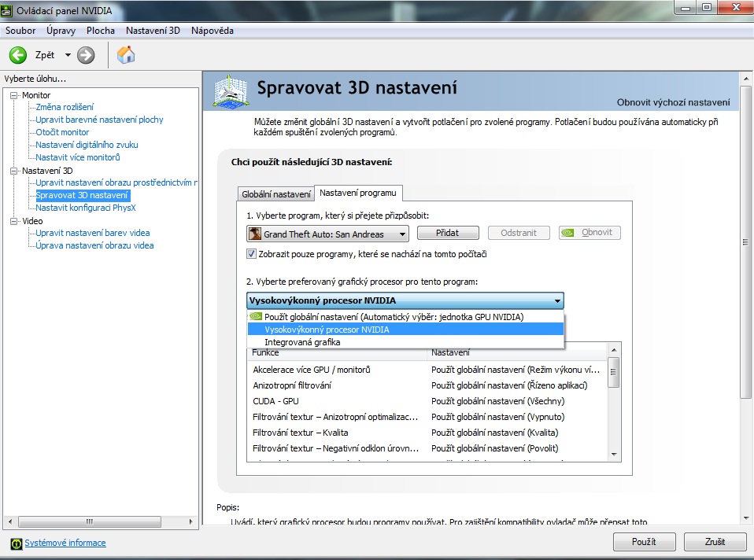Select the 'CUDA - GPU' row
754x560 pixels.
pos(427,401)
